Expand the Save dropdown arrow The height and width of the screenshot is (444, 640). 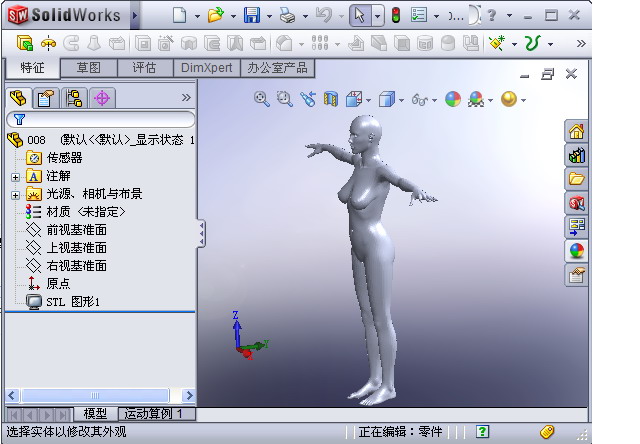click(x=269, y=16)
